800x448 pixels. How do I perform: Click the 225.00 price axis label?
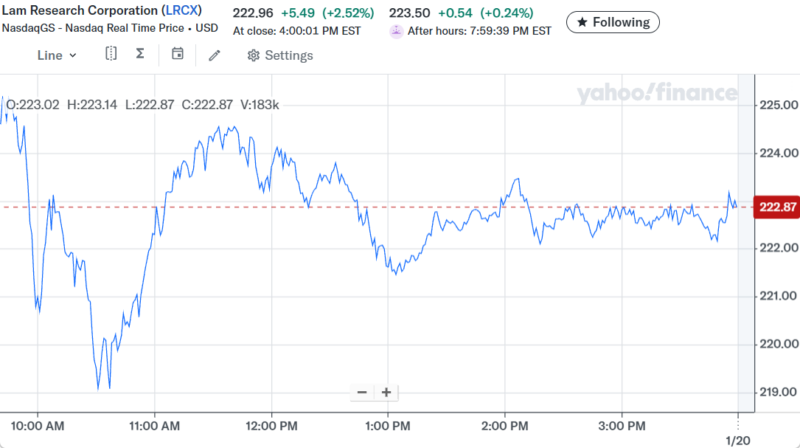point(777,105)
